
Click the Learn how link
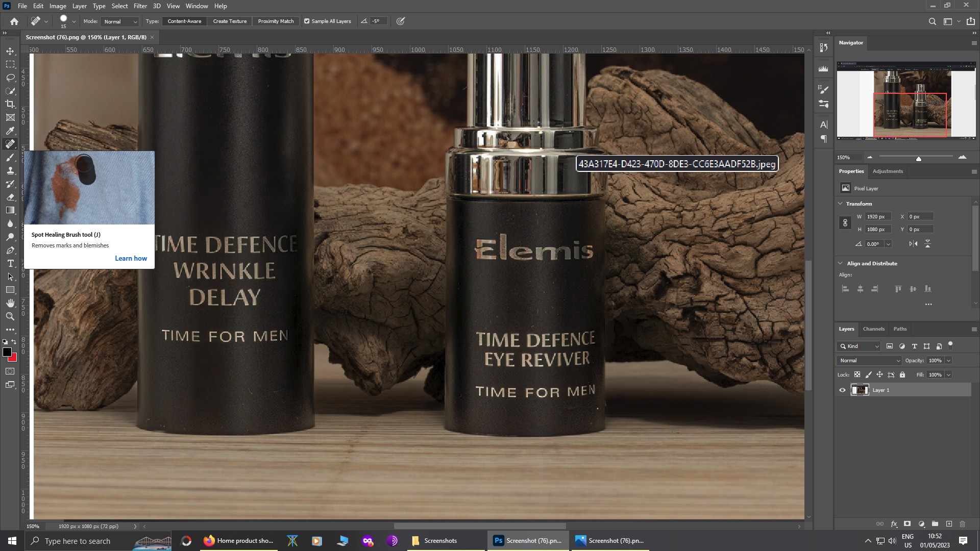[x=131, y=259]
